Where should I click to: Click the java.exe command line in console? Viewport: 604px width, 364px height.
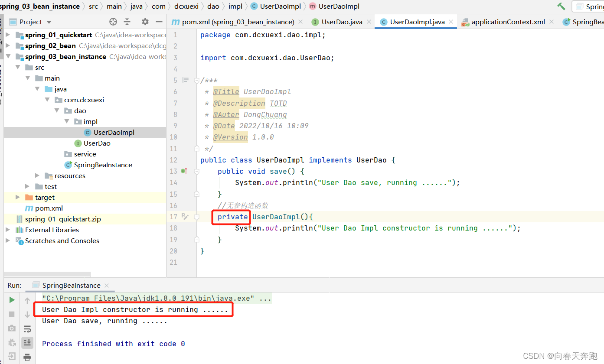click(x=157, y=299)
